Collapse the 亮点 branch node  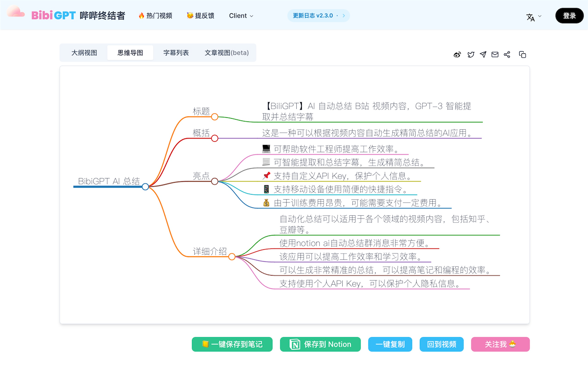click(x=214, y=181)
